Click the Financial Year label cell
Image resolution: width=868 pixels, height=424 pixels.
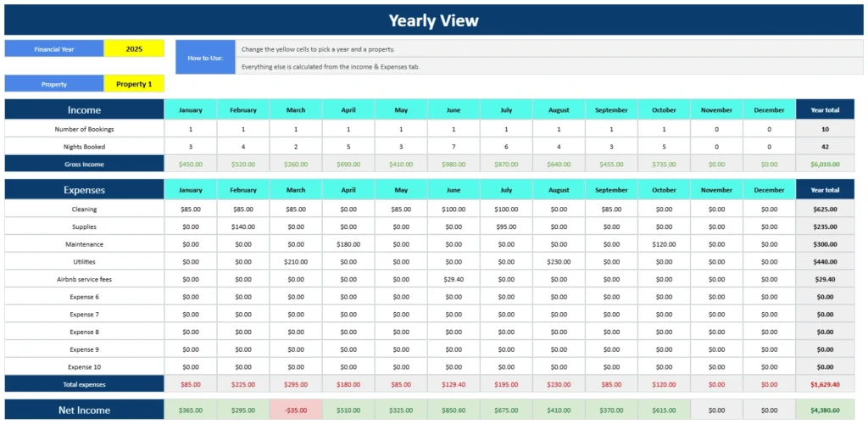pos(54,48)
